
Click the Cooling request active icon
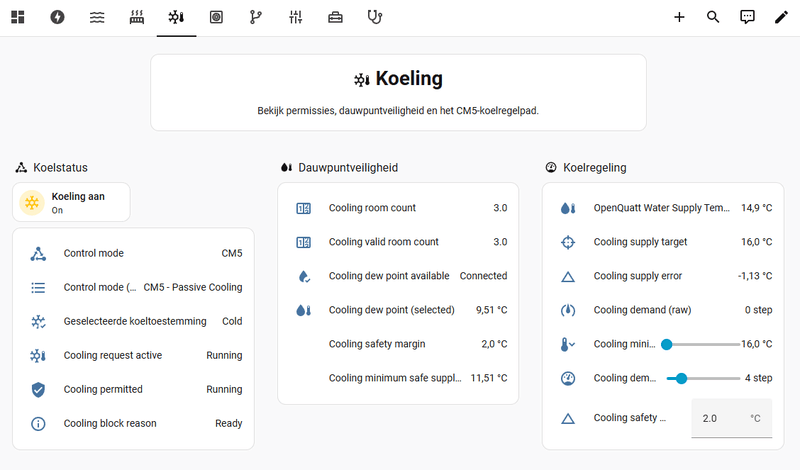click(38, 356)
